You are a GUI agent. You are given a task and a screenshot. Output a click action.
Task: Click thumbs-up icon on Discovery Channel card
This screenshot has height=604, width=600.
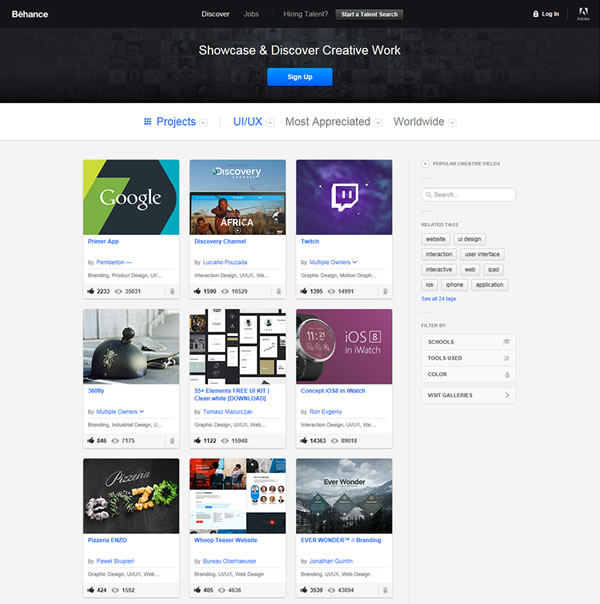(x=197, y=291)
